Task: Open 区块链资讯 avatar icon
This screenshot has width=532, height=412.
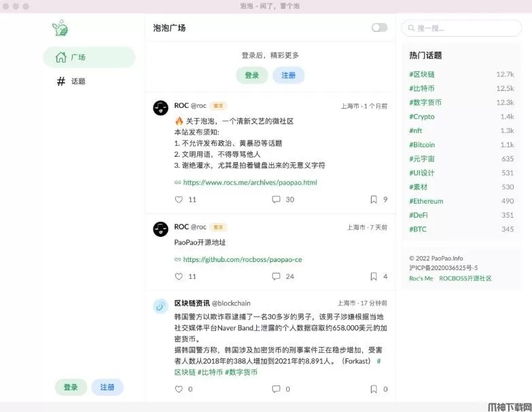Action: (160, 307)
